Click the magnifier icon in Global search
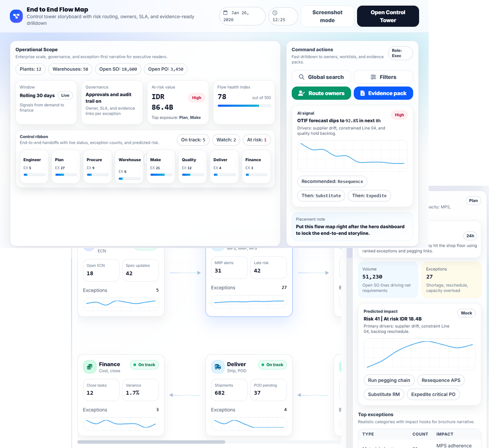This screenshot has height=448, width=489. [301, 77]
